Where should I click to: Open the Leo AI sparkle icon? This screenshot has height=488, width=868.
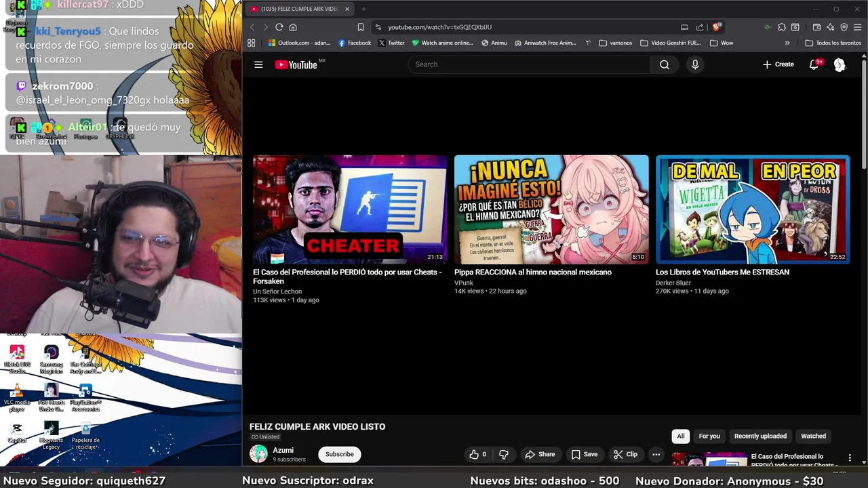pos(830,27)
